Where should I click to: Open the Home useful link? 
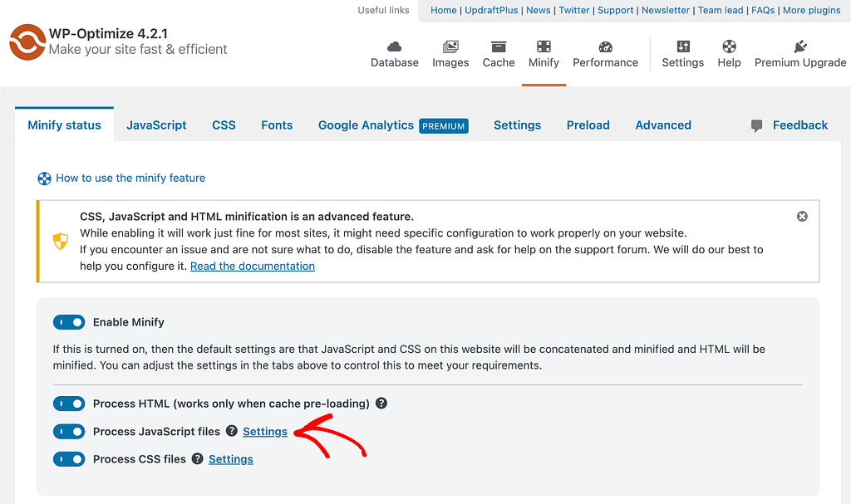tap(444, 10)
